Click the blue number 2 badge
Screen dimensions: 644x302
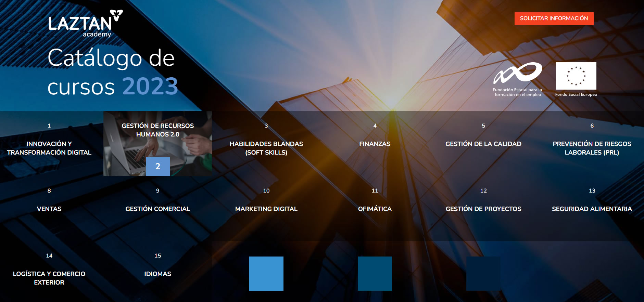pos(158,167)
